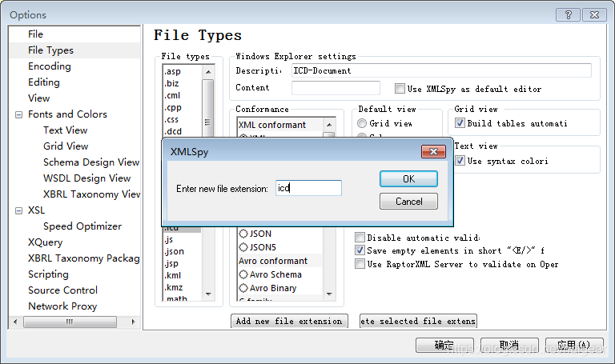Select File Types in the options tree
Image resolution: width=615 pixels, height=364 pixels.
tap(50, 50)
